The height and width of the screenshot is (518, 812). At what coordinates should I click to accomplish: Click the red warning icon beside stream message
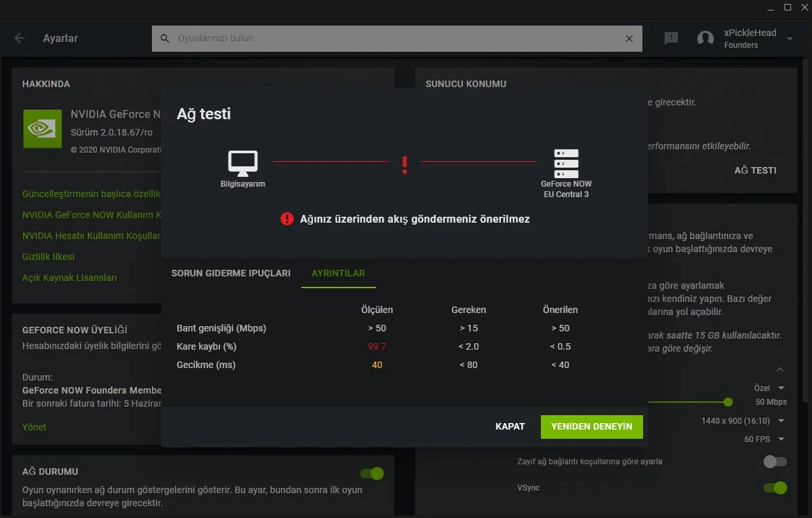[287, 219]
